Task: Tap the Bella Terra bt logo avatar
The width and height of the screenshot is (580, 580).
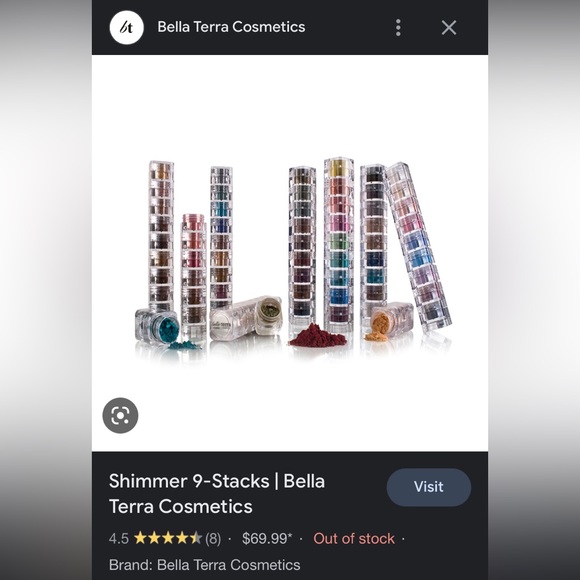Action: (x=127, y=27)
